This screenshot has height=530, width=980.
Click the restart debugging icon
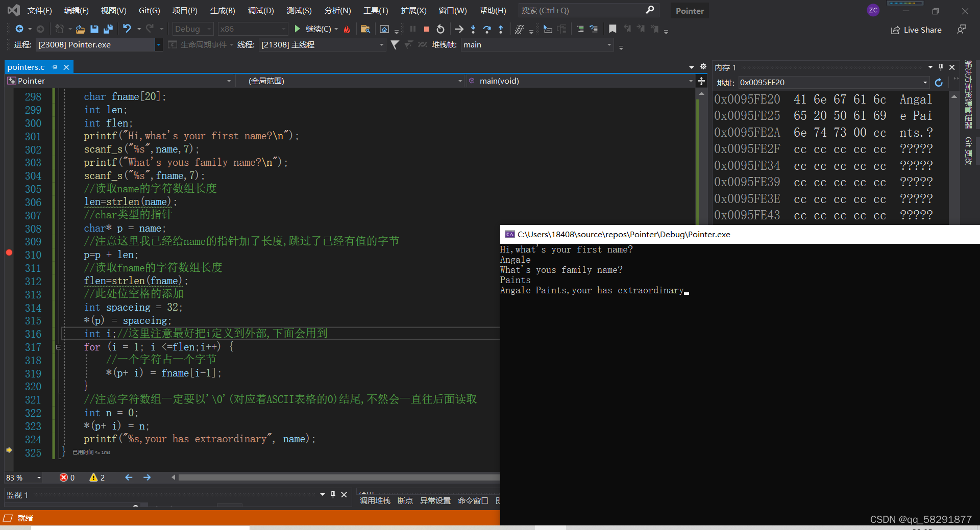(x=440, y=29)
